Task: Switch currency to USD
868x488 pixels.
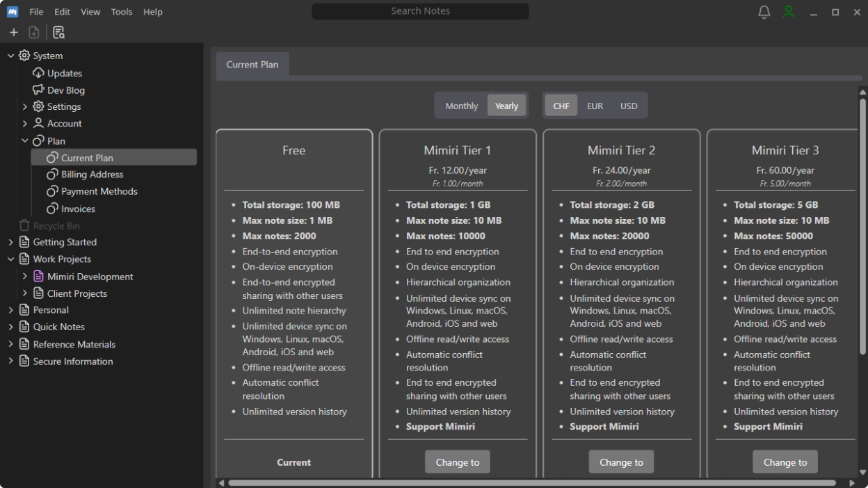Action: (x=629, y=106)
